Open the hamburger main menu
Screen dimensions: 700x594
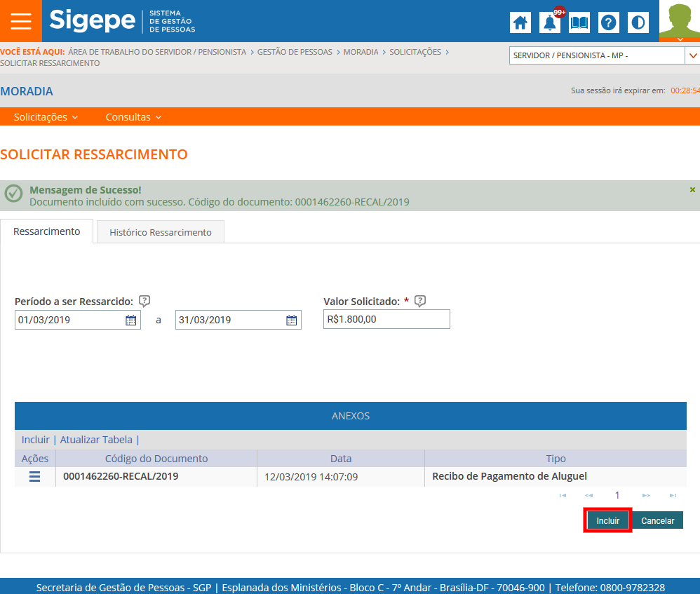(x=21, y=21)
